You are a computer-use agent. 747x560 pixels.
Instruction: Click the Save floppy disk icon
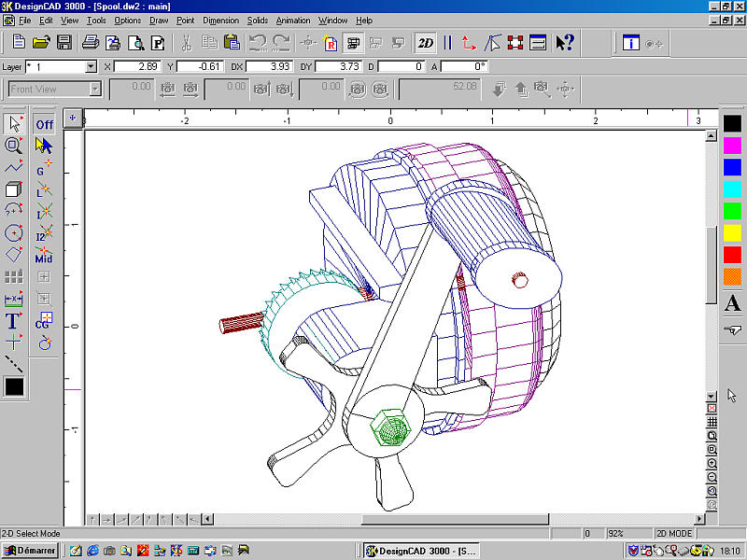pos(64,42)
